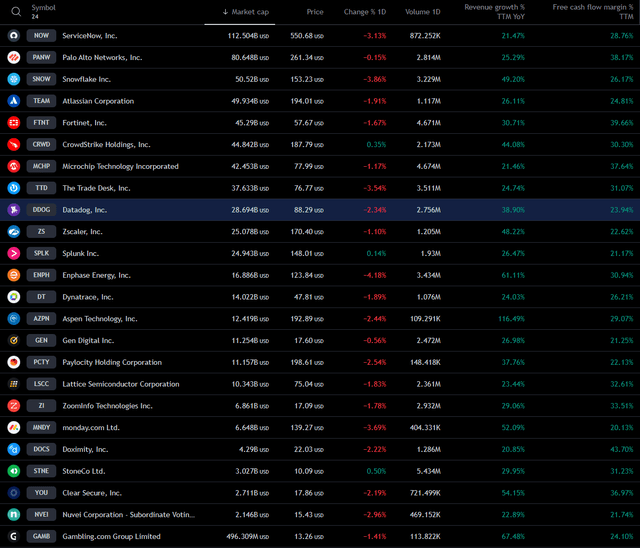Click the monday.com logo icon

pyautogui.click(x=14, y=427)
